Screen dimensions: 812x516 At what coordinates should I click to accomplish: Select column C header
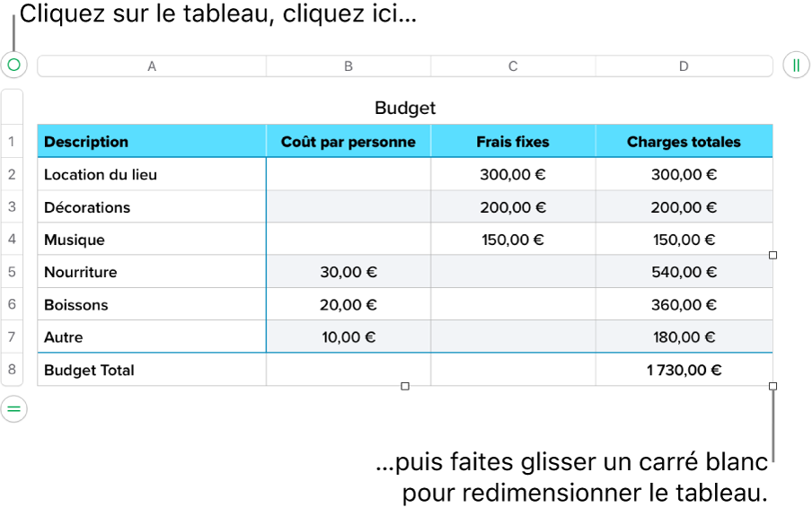point(513,66)
